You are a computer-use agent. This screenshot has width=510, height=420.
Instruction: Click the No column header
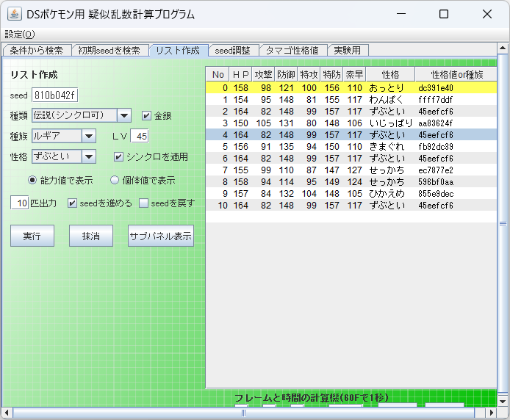coord(218,75)
